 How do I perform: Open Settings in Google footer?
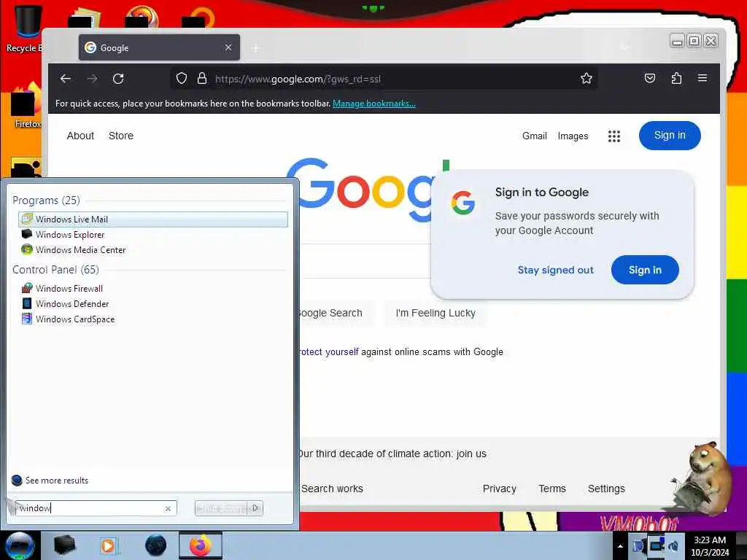[606, 489]
